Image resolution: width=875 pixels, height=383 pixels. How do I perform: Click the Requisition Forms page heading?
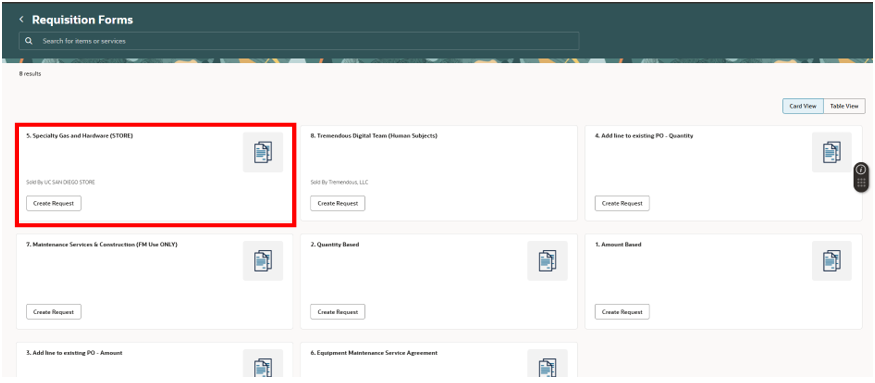tap(83, 20)
